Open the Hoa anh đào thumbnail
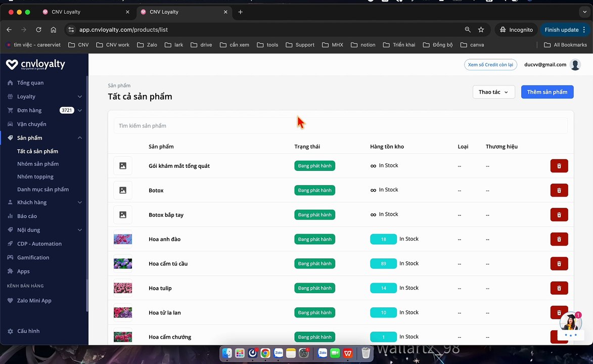Image resolution: width=593 pixels, height=364 pixels. (123, 239)
